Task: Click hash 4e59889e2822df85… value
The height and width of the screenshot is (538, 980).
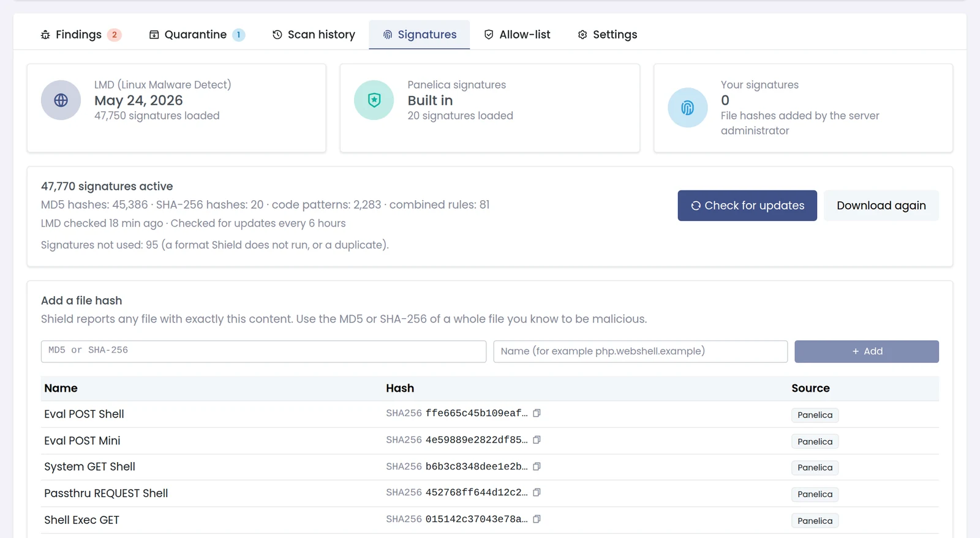Action: tap(477, 439)
